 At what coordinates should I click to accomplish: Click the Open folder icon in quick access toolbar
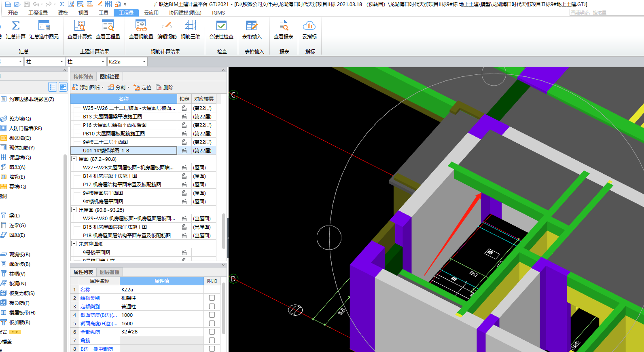pos(17,4)
